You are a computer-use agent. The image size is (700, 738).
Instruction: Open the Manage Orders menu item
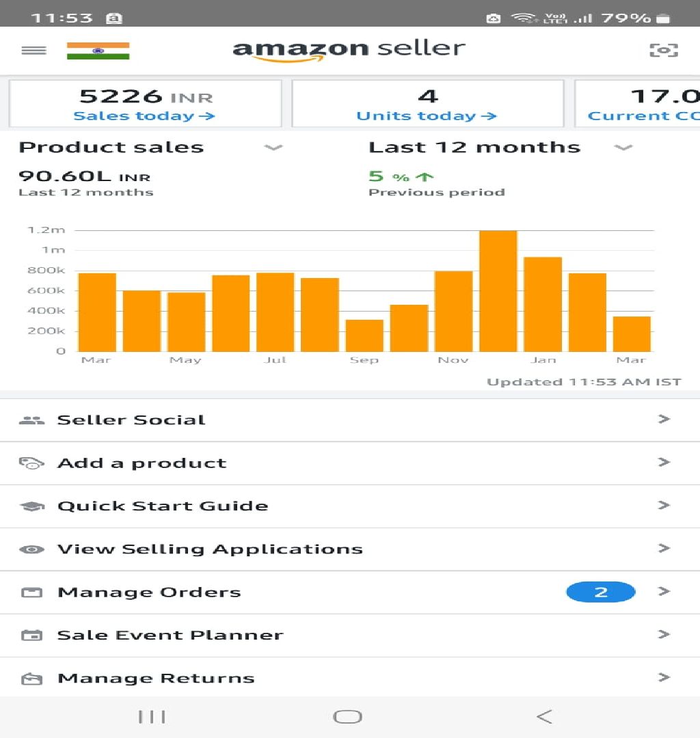click(x=350, y=592)
